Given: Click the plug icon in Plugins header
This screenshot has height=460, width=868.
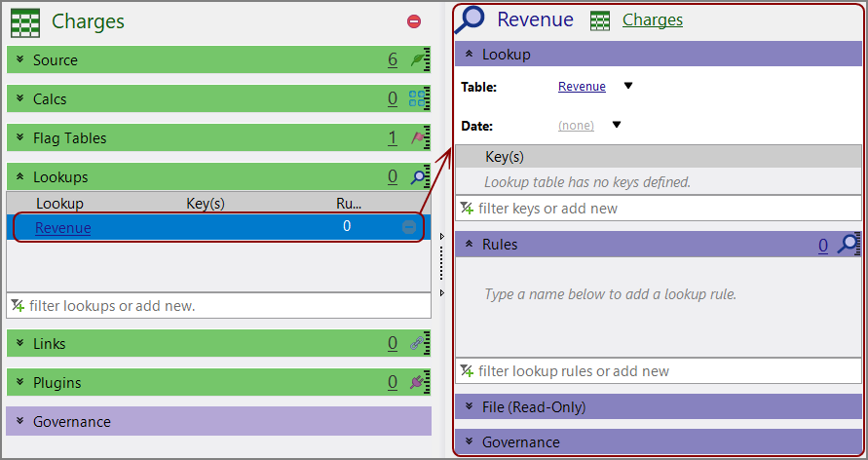Looking at the screenshot, I should click(417, 382).
